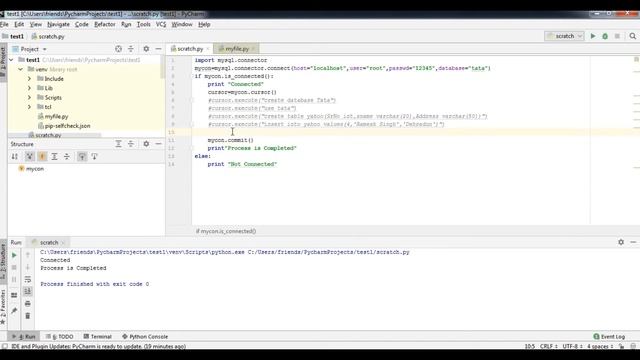Click the locate/scroll-from-source target icon in Project panel
This screenshot has width=640, height=360.
tap(118, 49)
